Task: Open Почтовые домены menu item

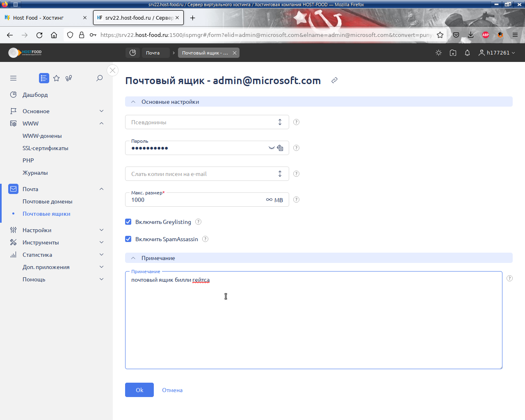Action: click(x=48, y=201)
